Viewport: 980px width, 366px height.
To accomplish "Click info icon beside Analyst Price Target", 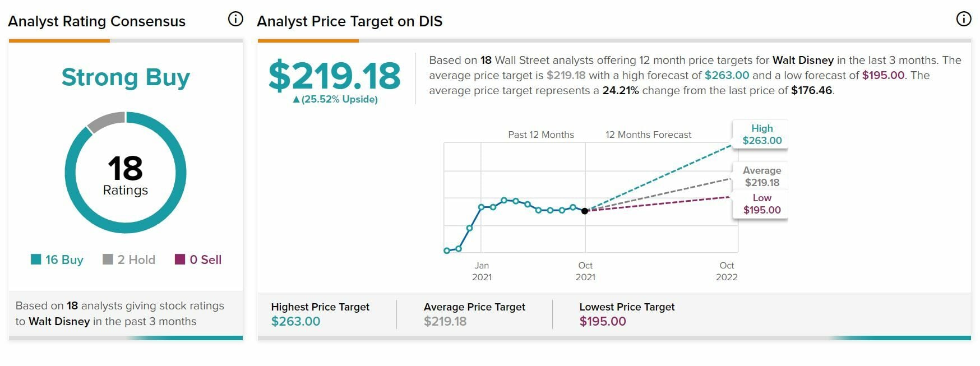I will pyautogui.click(x=963, y=19).
